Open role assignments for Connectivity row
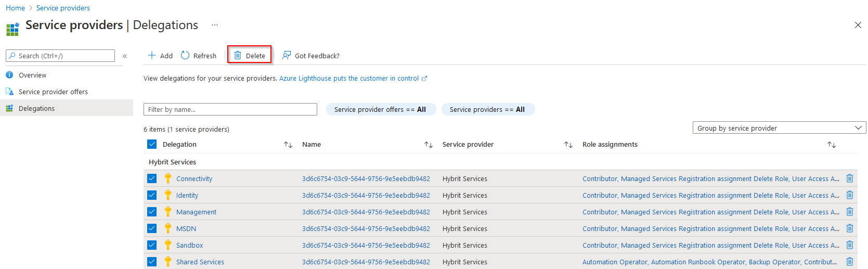 click(711, 178)
